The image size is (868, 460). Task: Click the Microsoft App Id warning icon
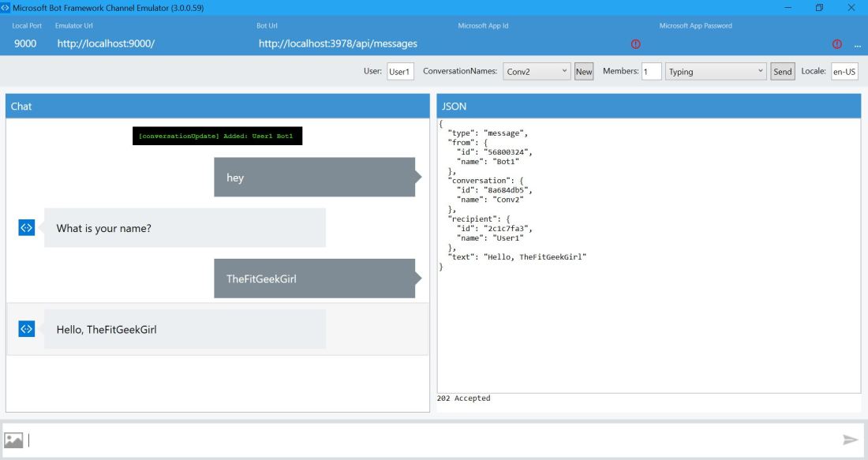(x=635, y=43)
